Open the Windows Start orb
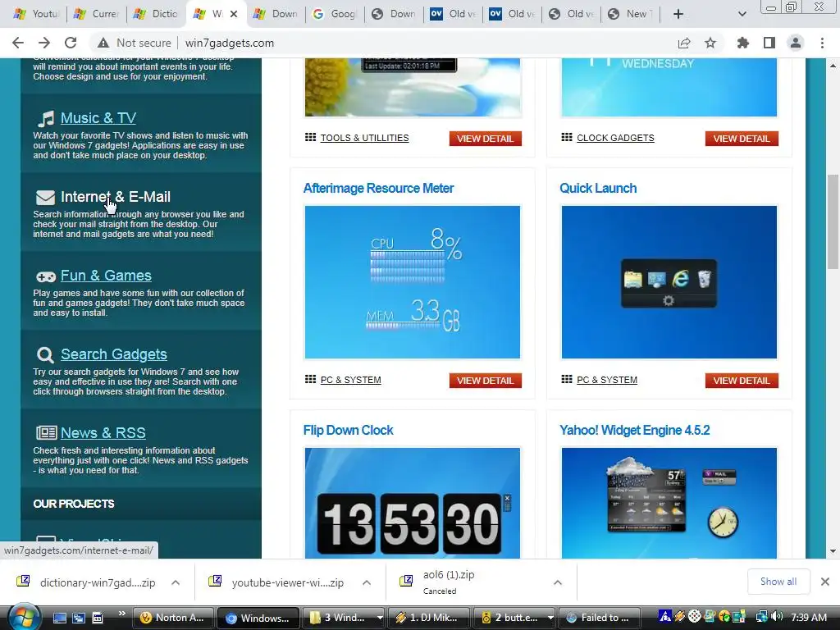The image size is (840, 630). point(24,618)
